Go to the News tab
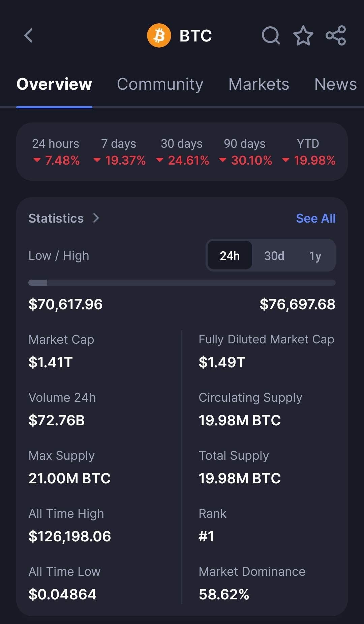This screenshot has width=364, height=624. 335,84
